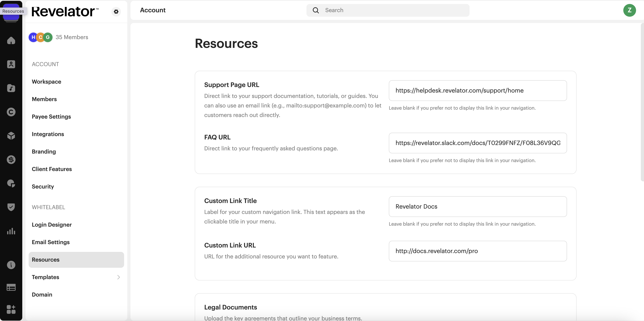The image size is (644, 321).
Task: Click the 35 Members link
Action: coord(72,37)
